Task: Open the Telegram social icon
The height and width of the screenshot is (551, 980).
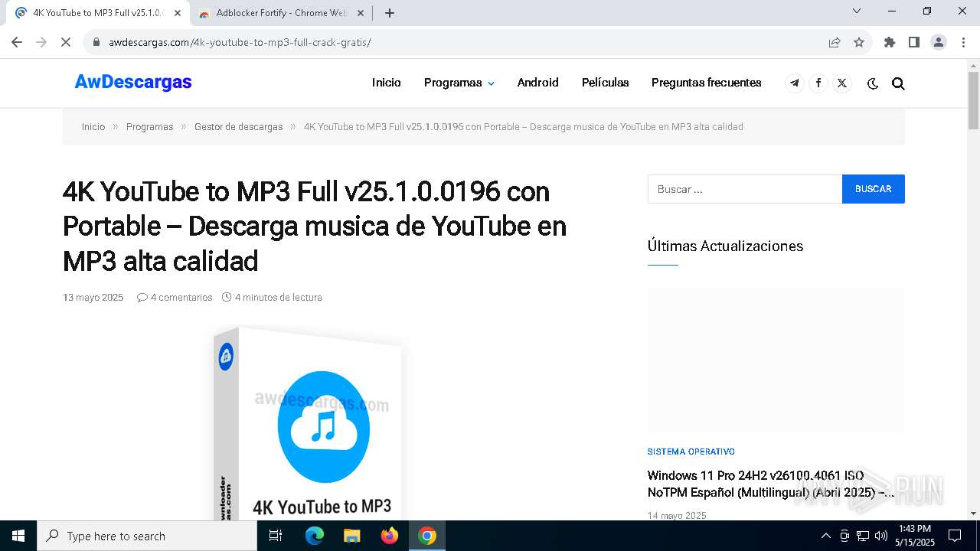Action: (x=795, y=83)
